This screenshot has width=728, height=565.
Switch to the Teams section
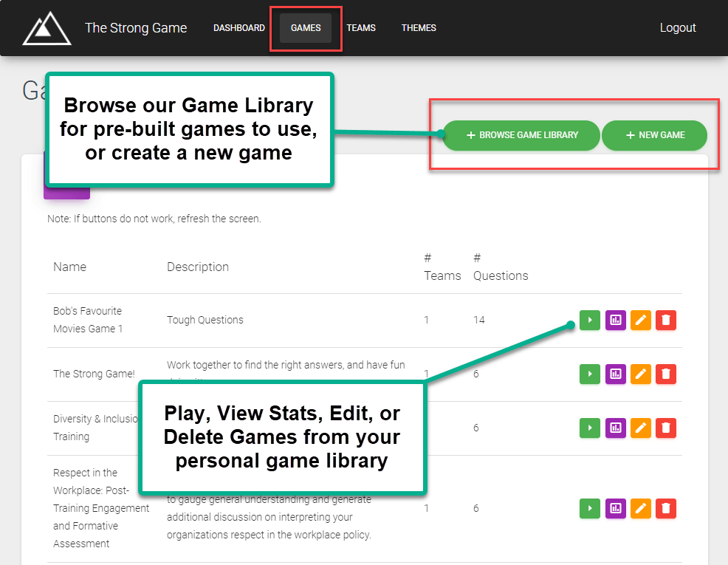(x=361, y=28)
